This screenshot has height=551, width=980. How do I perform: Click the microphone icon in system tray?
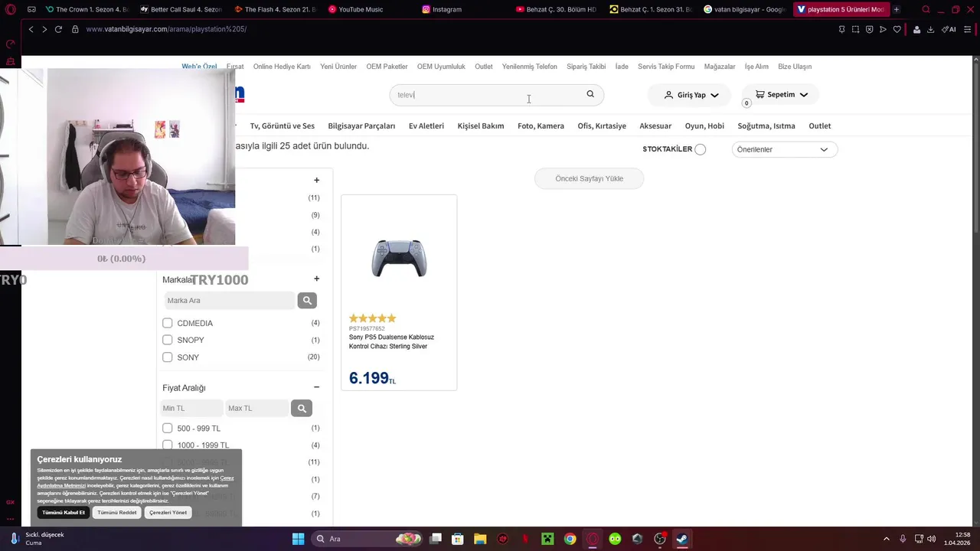[x=903, y=539]
